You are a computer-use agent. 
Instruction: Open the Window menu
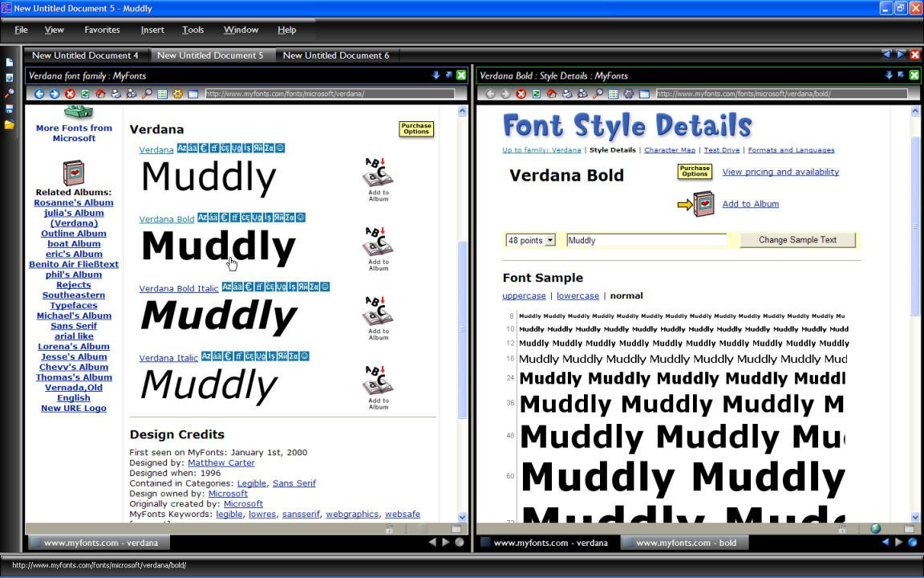click(241, 30)
